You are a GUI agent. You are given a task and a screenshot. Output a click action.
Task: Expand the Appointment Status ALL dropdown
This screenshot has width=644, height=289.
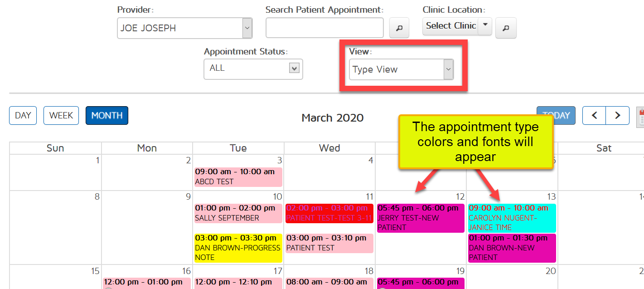[295, 69]
